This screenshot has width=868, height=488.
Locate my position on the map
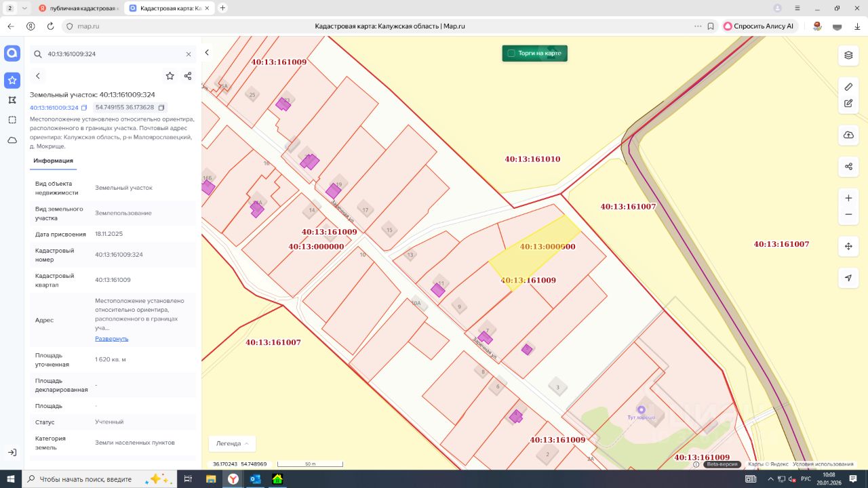(x=848, y=278)
